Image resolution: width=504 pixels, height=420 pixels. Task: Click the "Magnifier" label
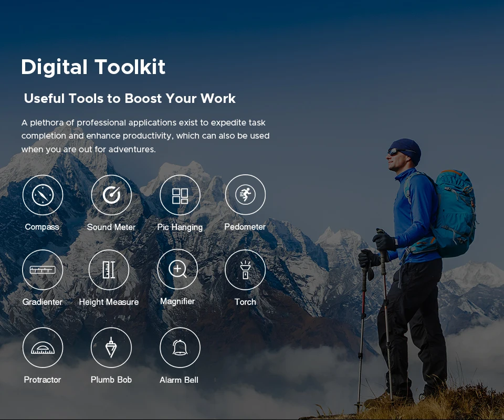(x=177, y=301)
